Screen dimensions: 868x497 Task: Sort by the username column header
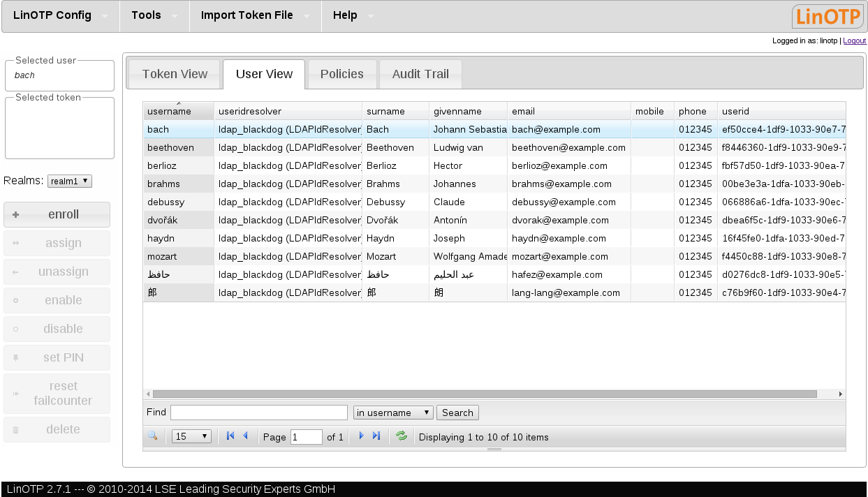(178, 111)
